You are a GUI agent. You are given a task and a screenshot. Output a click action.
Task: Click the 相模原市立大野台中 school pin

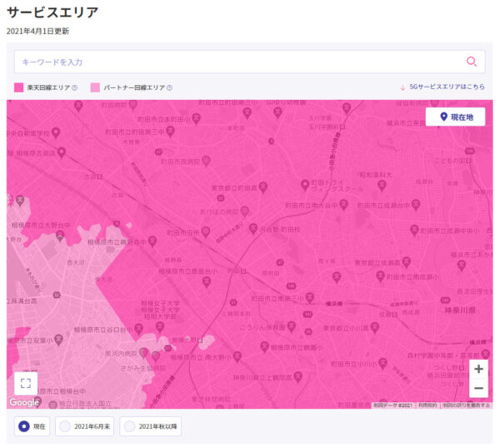pyautogui.click(x=60, y=236)
